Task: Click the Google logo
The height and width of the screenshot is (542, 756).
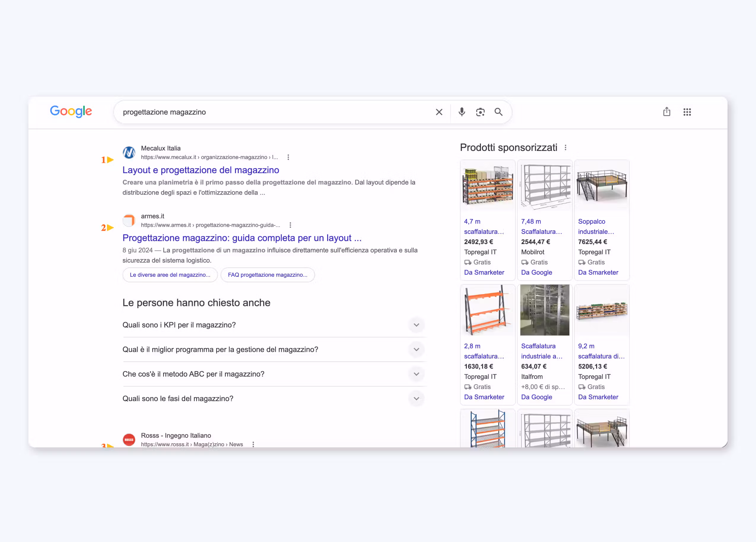Action: coord(71,111)
